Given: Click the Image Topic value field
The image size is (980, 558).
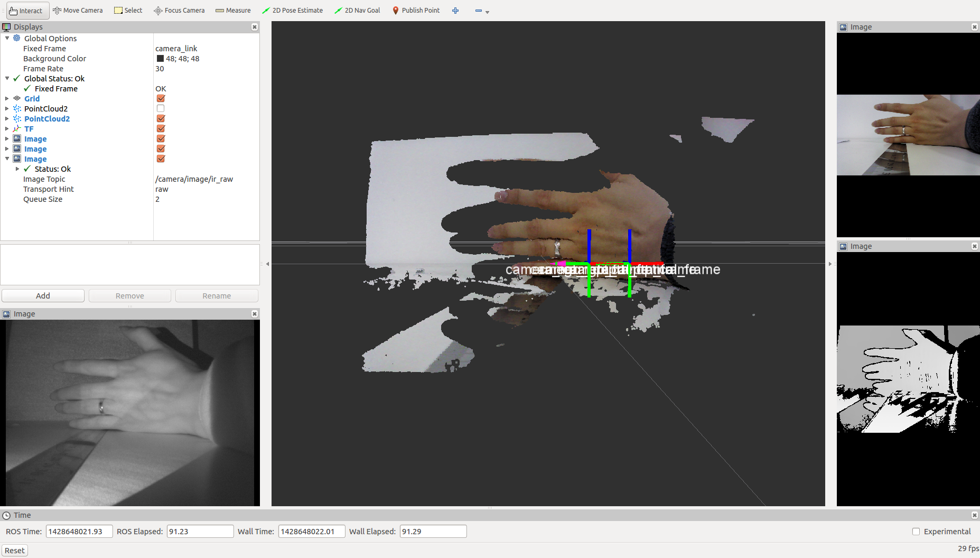Looking at the screenshot, I should [x=194, y=179].
